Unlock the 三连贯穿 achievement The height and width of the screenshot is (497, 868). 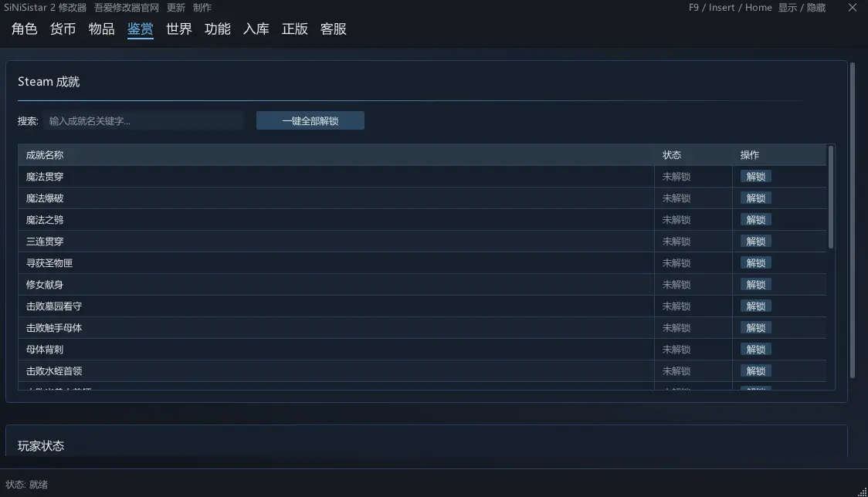point(755,242)
